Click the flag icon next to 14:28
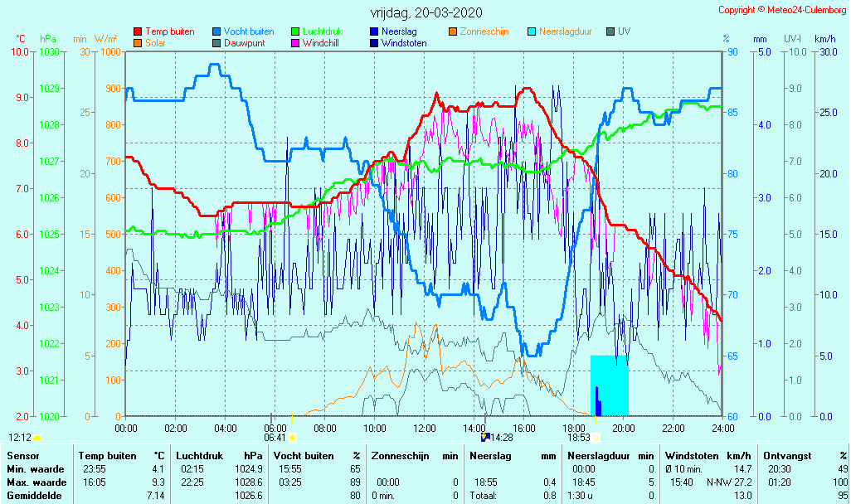Image resolution: width=851 pixels, height=504 pixels. 485,437
